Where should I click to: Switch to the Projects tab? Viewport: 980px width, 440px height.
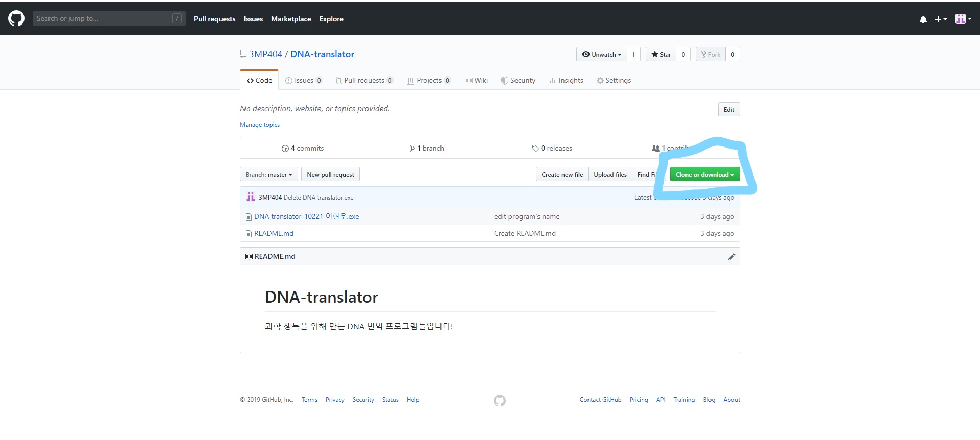click(x=429, y=80)
